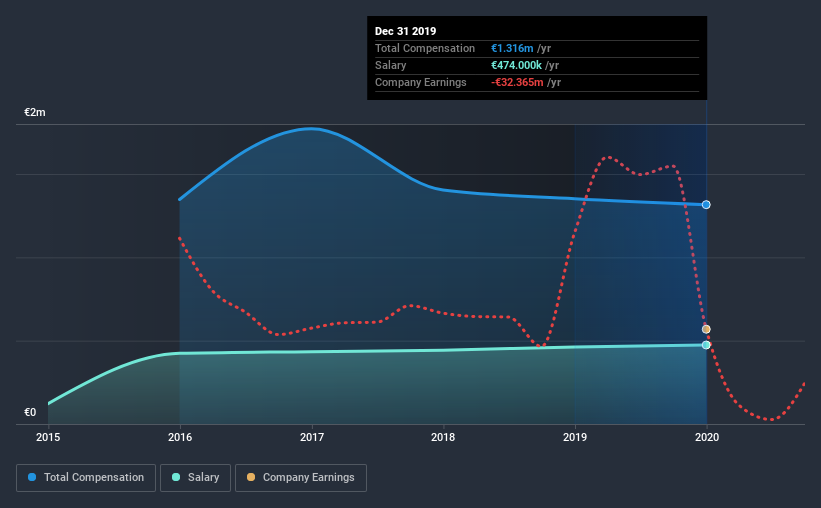Click the Company Earnings label in tooltip
This screenshot has height=508, width=821.
click(420, 82)
